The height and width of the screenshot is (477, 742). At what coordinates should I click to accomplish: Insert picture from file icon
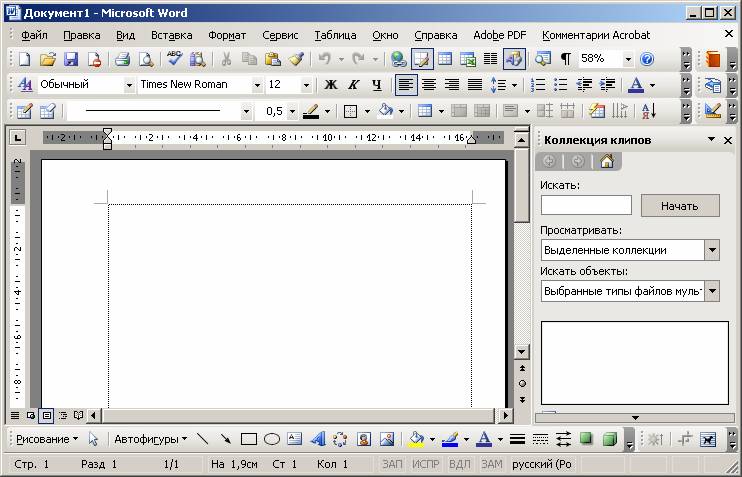387,440
